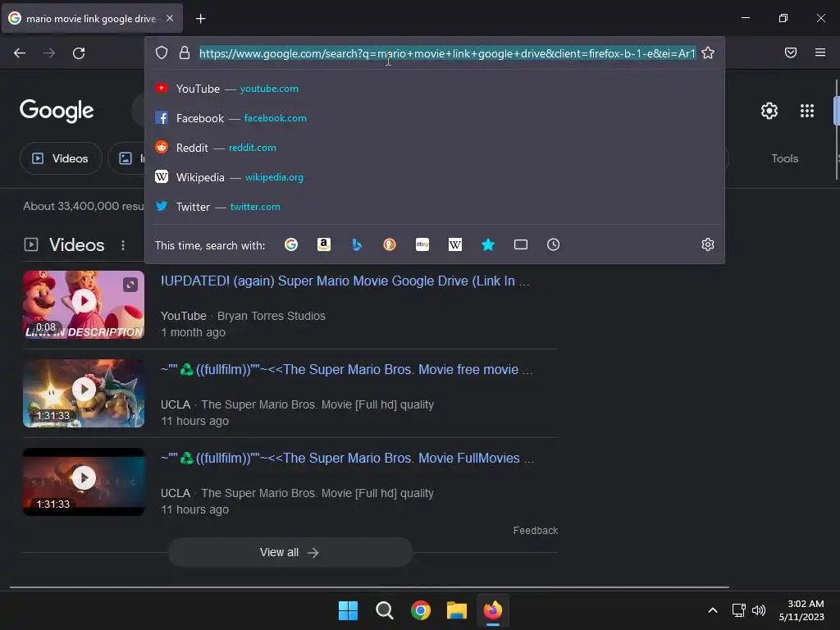This screenshot has height=630, width=840.
Task: Select the mario movie link google drive tab
Action: 92,18
